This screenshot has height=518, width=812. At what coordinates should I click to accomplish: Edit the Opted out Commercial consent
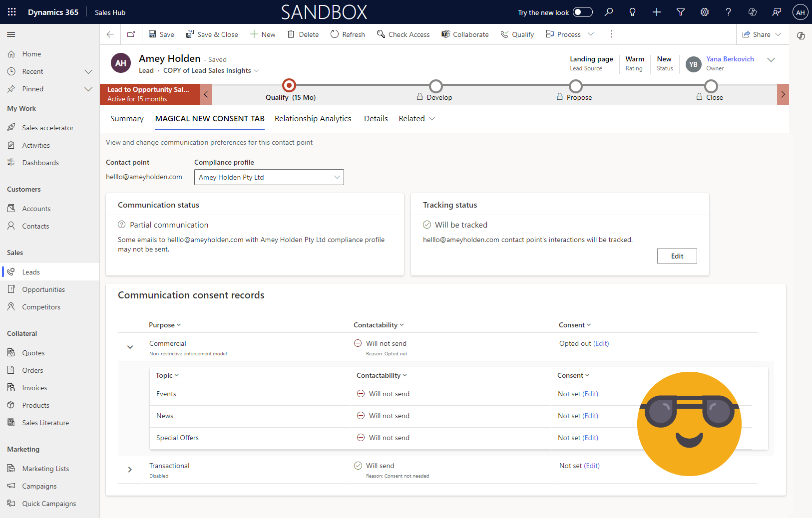point(601,343)
